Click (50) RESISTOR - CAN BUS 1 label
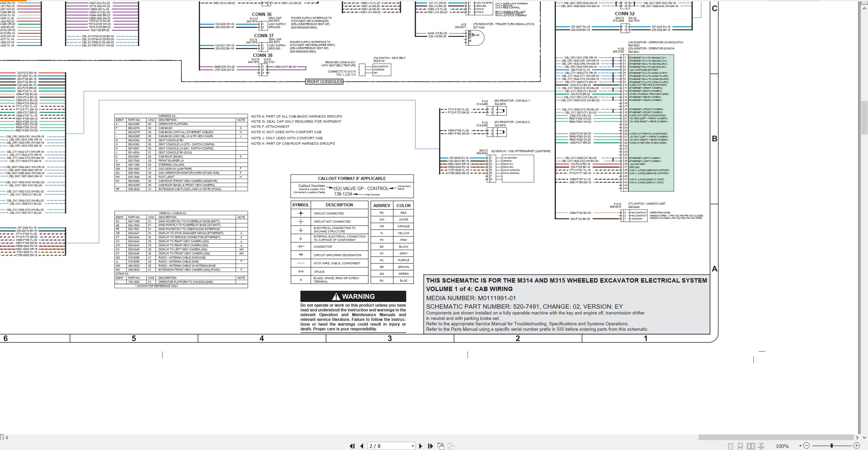 coord(512,101)
